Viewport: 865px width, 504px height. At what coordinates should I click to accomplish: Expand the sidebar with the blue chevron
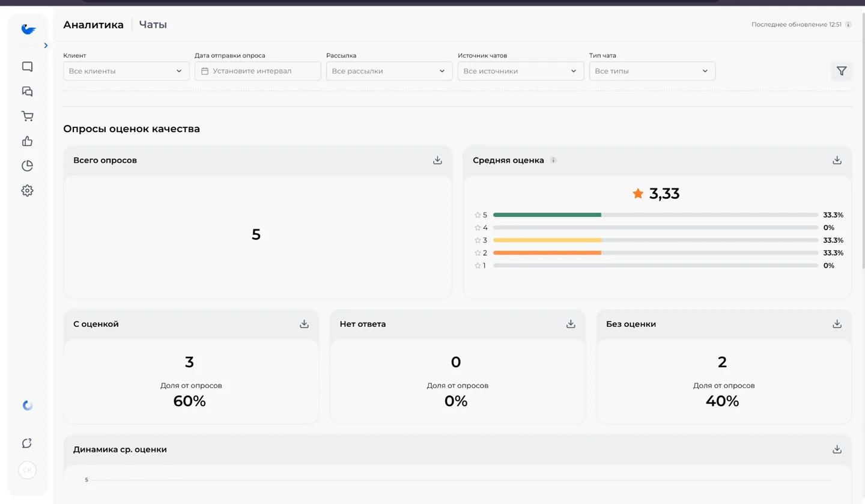[46, 46]
